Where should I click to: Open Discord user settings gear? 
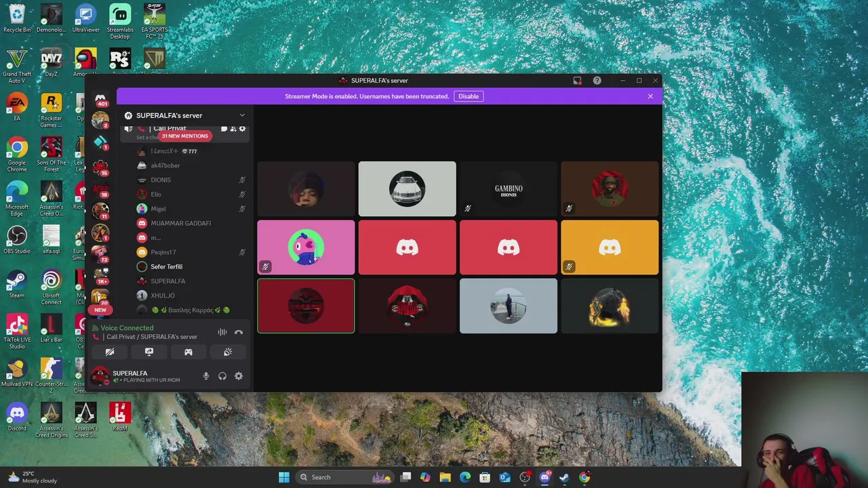tap(239, 376)
